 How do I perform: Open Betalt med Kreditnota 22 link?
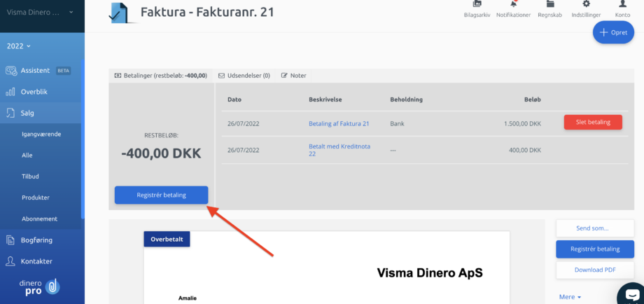[x=339, y=150]
